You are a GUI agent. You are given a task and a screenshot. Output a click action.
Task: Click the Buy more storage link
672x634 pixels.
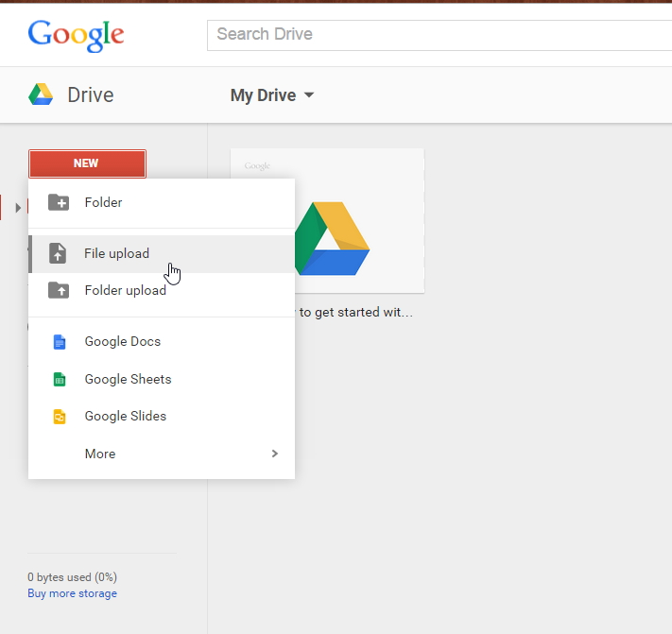72,593
